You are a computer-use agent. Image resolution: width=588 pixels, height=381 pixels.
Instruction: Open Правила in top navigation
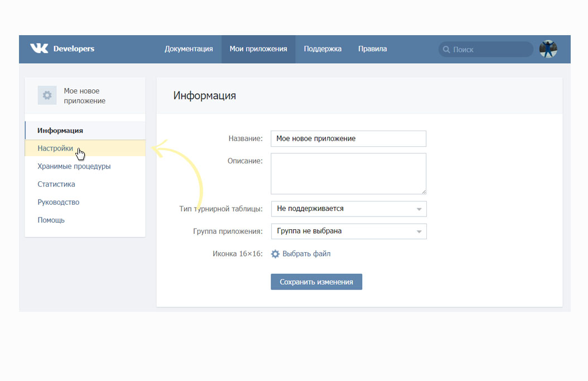point(372,49)
